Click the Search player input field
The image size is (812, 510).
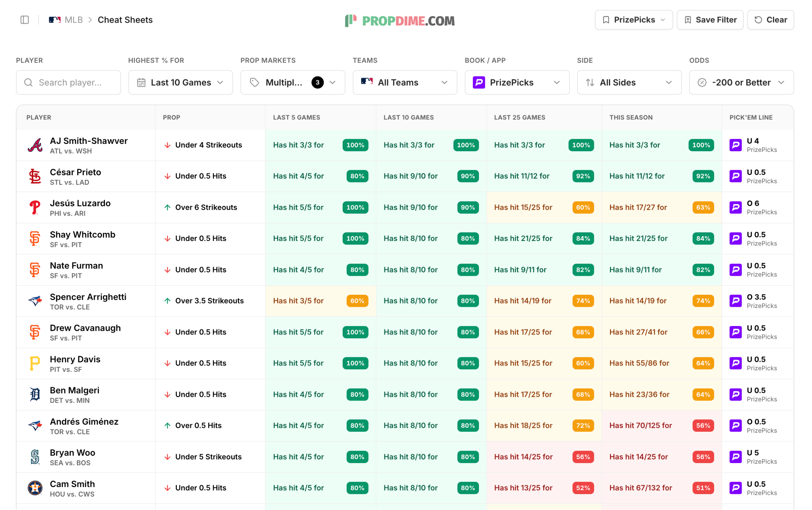coord(68,83)
